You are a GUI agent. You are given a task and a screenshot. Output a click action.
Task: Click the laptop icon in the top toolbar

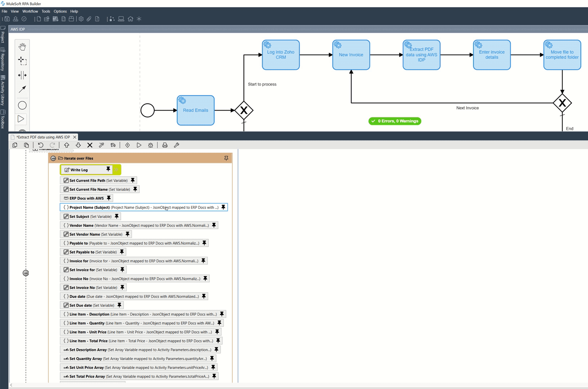[x=121, y=19]
